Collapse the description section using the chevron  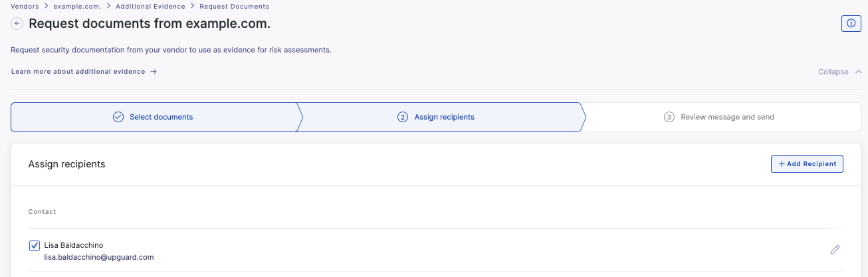[859, 72]
